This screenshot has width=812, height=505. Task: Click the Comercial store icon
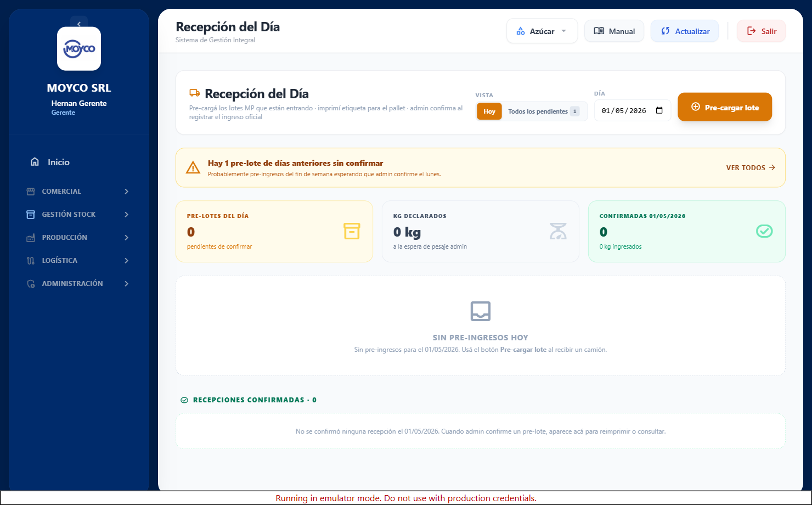pyautogui.click(x=31, y=192)
